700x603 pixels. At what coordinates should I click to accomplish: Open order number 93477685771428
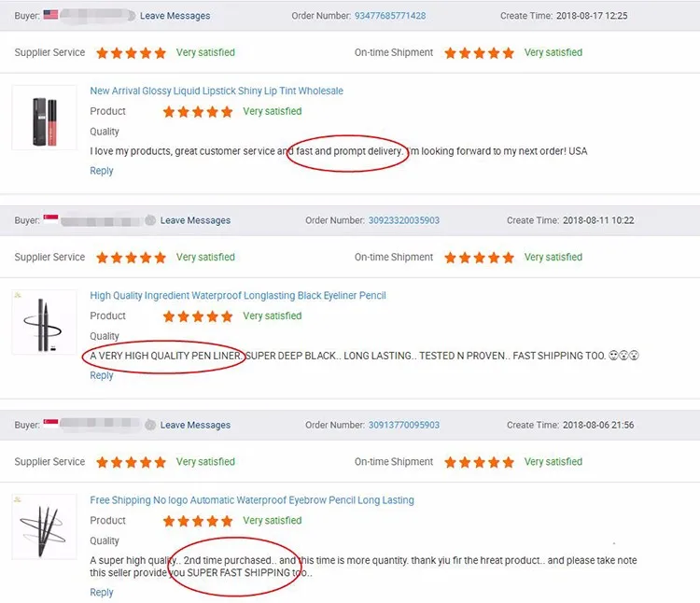[390, 16]
